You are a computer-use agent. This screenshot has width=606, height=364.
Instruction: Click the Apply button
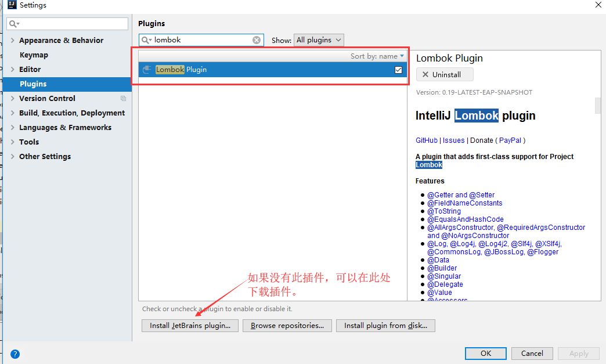click(579, 354)
